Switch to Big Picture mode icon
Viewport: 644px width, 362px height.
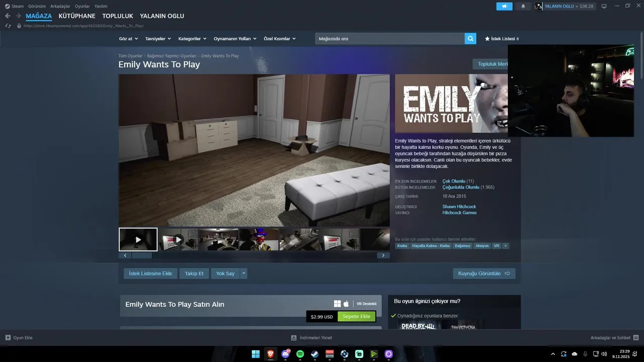[x=604, y=6]
